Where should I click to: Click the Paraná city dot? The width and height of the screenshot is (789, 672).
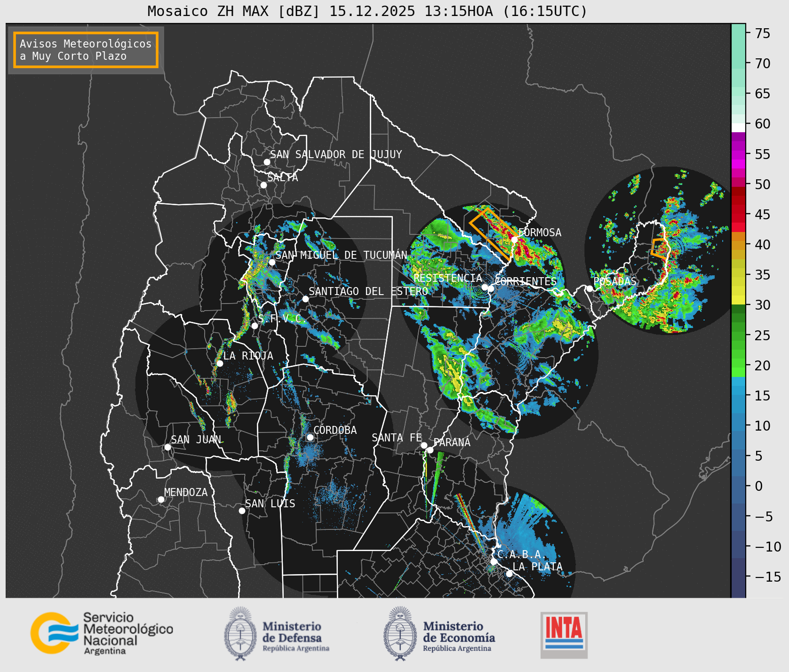click(x=430, y=450)
